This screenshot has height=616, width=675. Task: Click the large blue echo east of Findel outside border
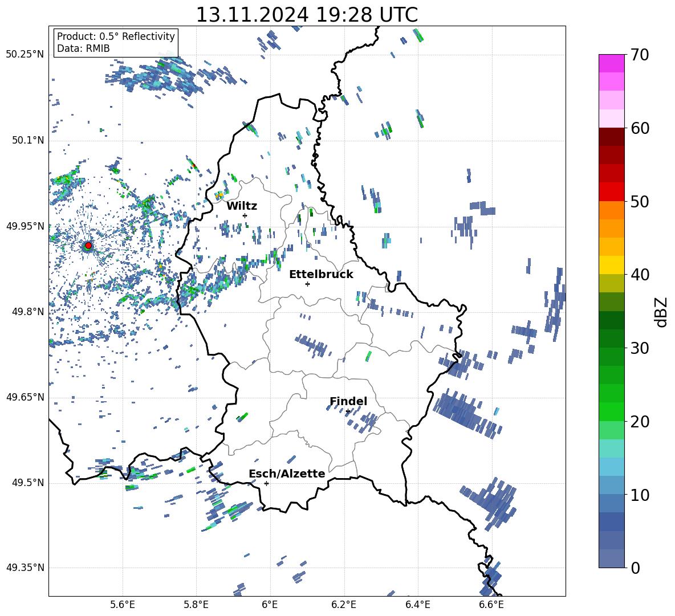pos(466,413)
